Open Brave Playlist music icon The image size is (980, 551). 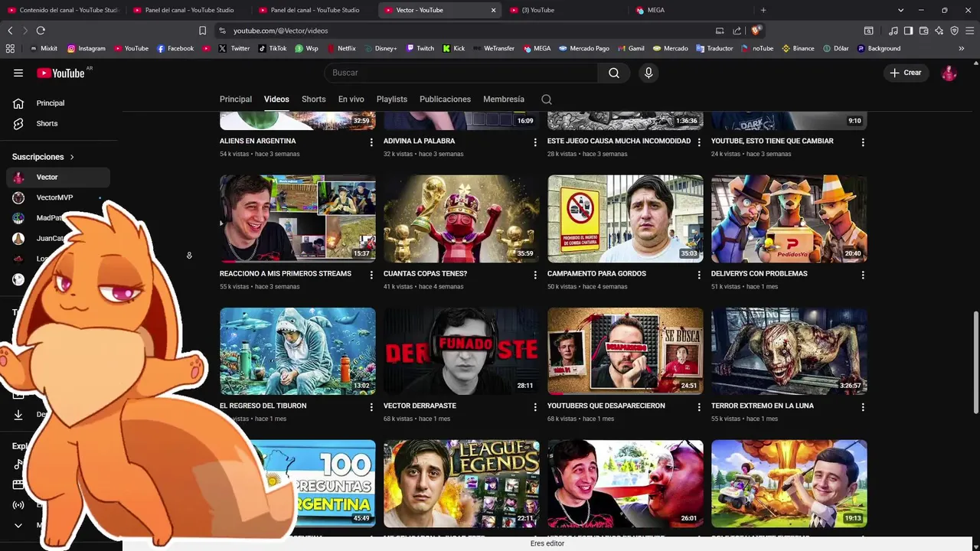tap(893, 31)
